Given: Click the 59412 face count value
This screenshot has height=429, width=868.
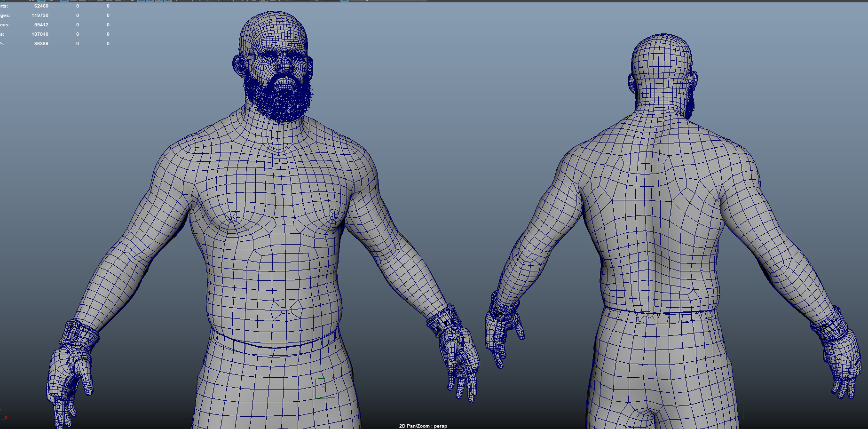Looking at the screenshot, I should 41,25.
